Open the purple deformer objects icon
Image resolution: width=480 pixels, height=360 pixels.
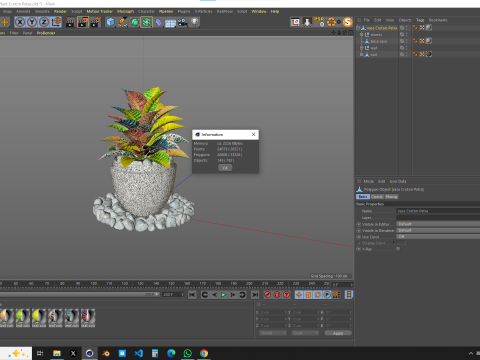tap(159, 22)
